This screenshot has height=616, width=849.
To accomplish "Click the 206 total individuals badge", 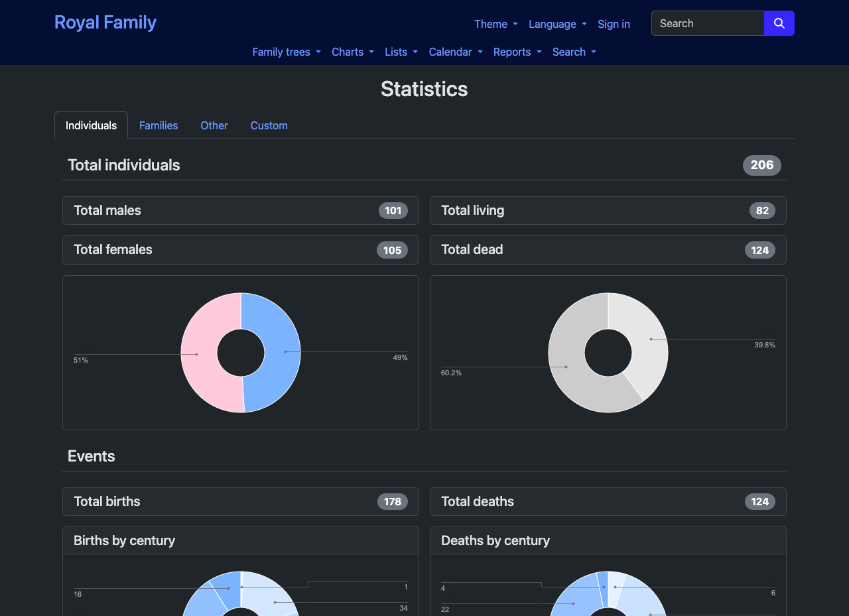I will pos(762,165).
